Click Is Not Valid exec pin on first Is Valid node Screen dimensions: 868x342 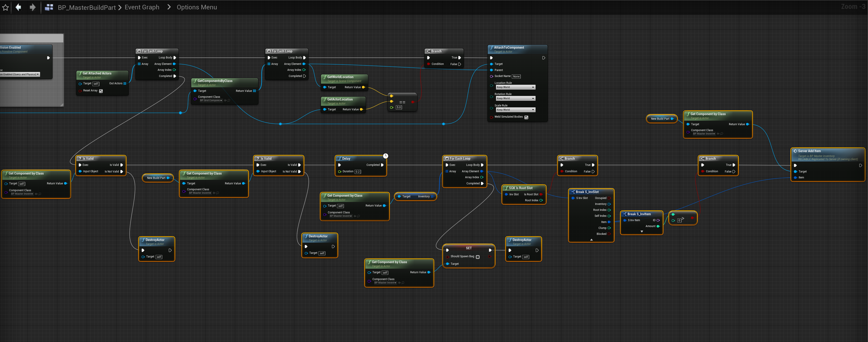[x=122, y=171]
